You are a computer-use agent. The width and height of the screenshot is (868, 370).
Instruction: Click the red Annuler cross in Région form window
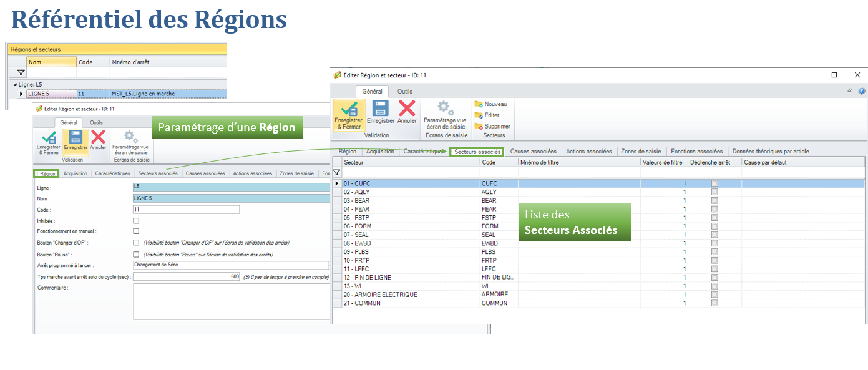[x=98, y=136]
